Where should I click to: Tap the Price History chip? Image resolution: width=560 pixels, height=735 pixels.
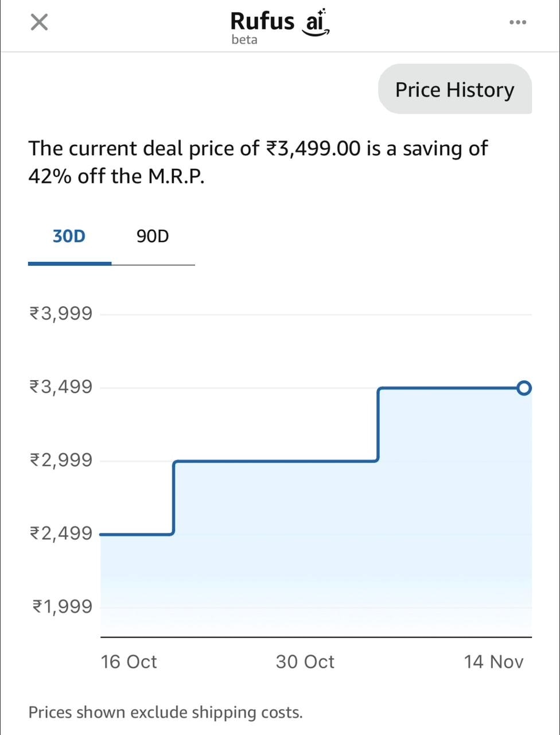click(x=454, y=90)
